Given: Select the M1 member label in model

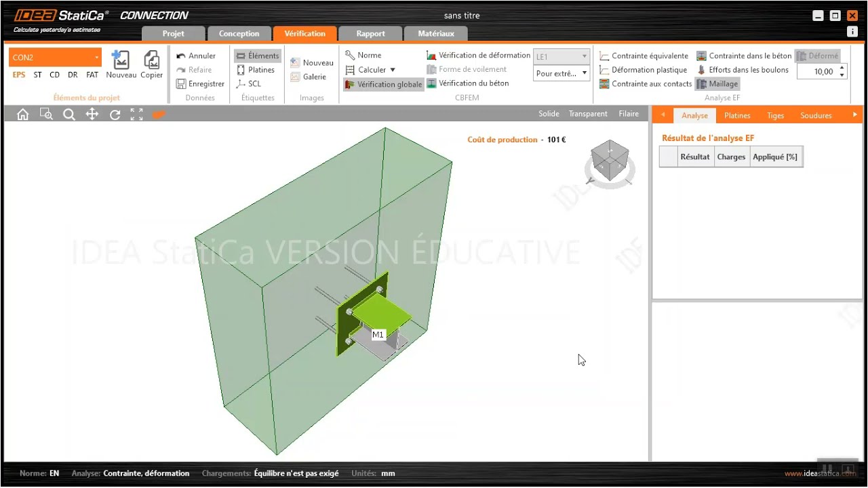Looking at the screenshot, I should [x=378, y=335].
